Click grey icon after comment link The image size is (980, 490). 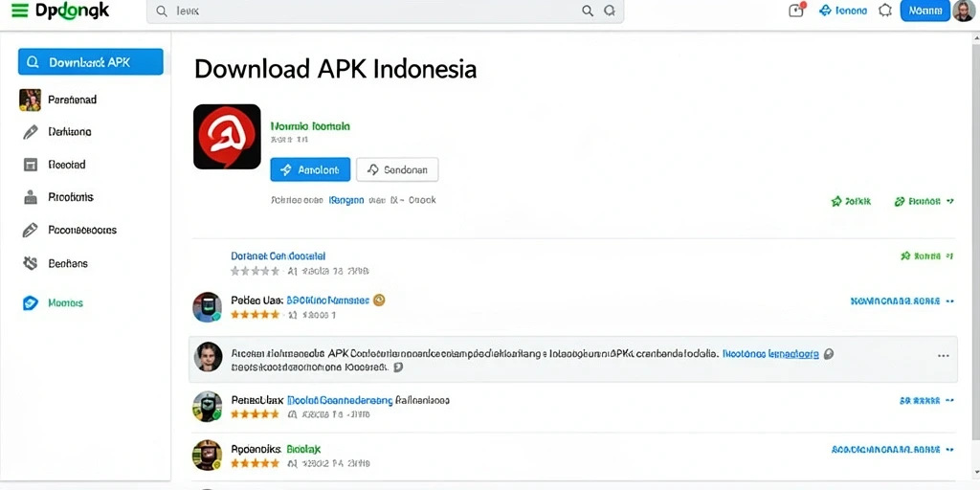[x=829, y=354]
